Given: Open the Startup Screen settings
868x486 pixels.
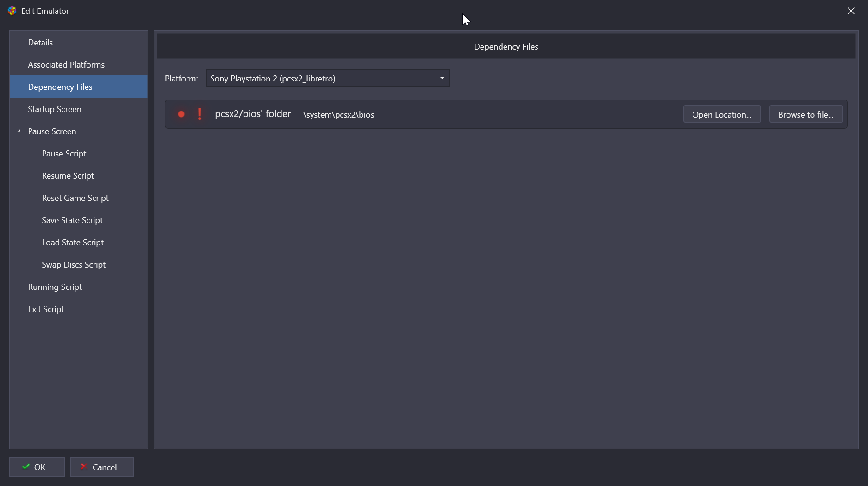Looking at the screenshot, I should point(79,109).
